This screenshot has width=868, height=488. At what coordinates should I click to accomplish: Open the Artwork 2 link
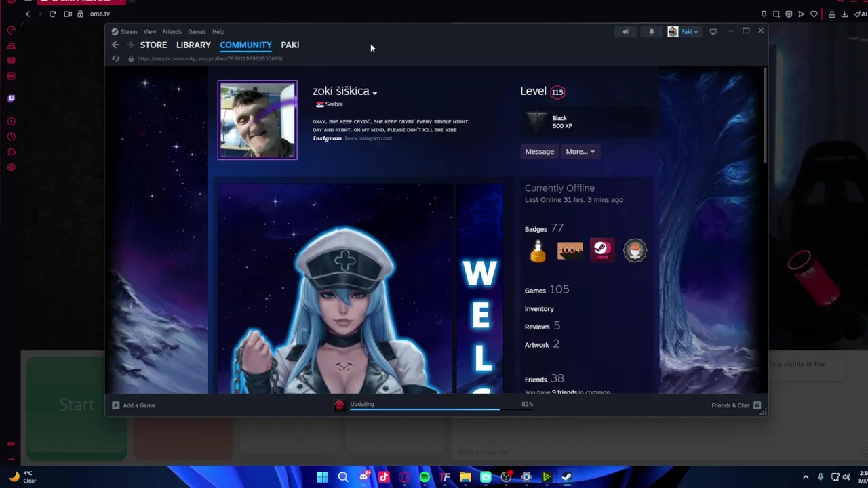click(542, 344)
